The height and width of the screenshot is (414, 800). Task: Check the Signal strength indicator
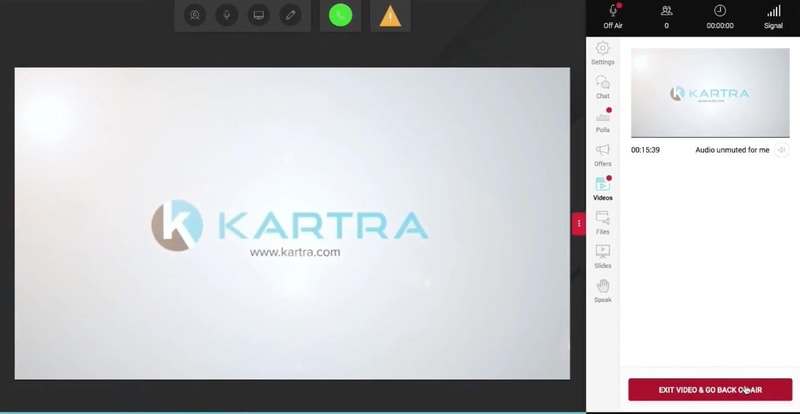773,16
